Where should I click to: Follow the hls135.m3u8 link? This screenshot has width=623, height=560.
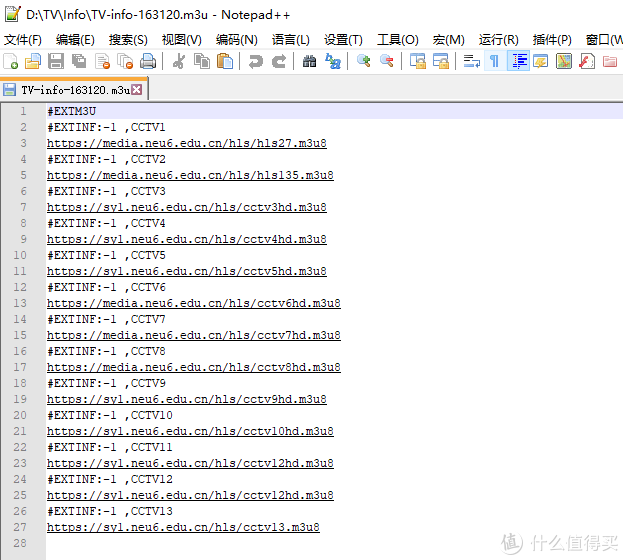190,175
